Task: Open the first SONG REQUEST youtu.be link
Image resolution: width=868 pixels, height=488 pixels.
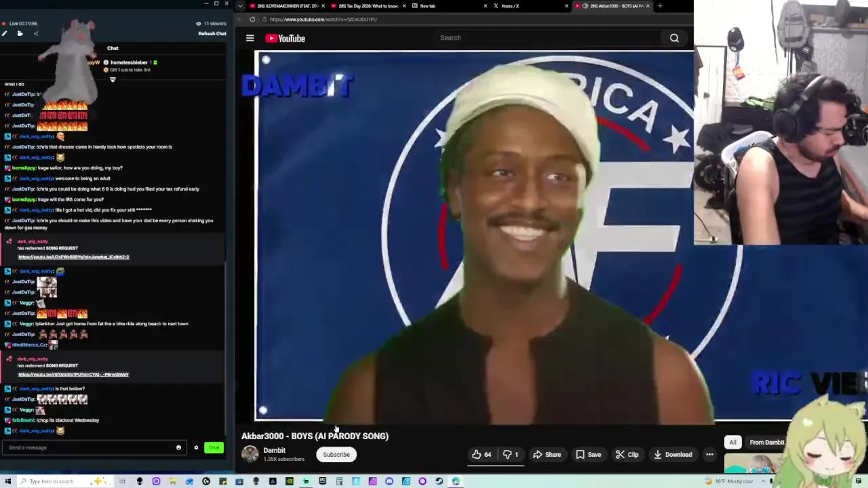Action: (73, 257)
